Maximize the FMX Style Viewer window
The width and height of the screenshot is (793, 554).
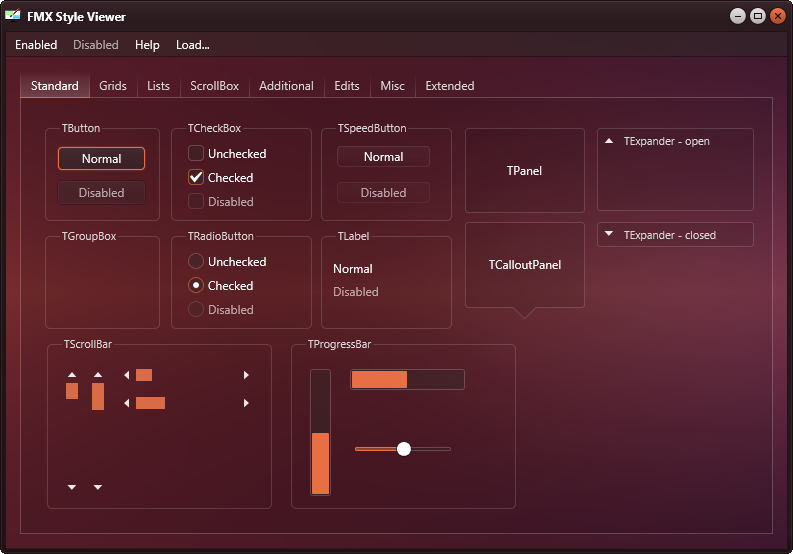click(758, 16)
